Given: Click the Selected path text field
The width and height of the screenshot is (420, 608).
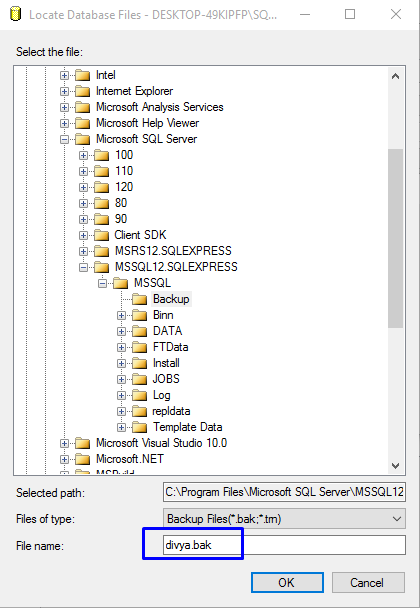Looking at the screenshot, I should pos(284,492).
